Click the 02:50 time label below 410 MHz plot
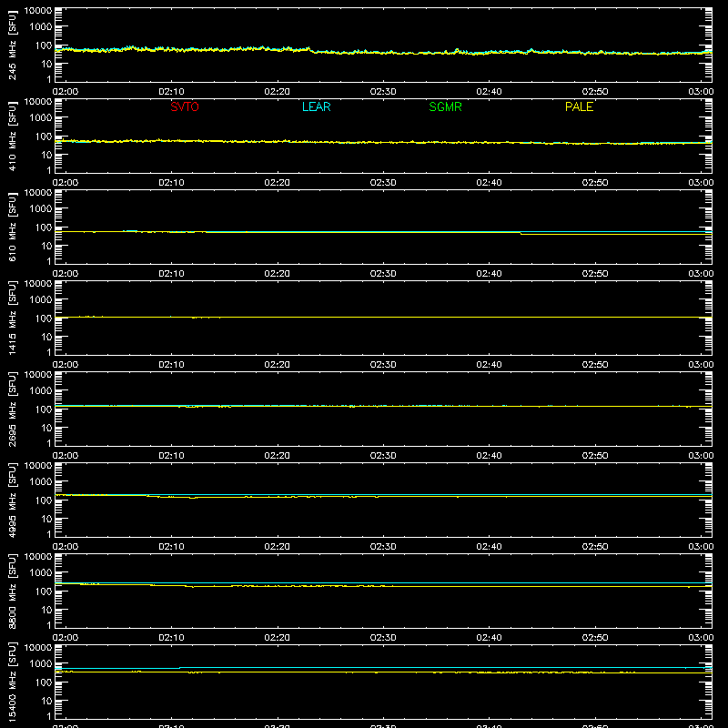The width and height of the screenshot is (728, 728). click(x=595, y=183)
